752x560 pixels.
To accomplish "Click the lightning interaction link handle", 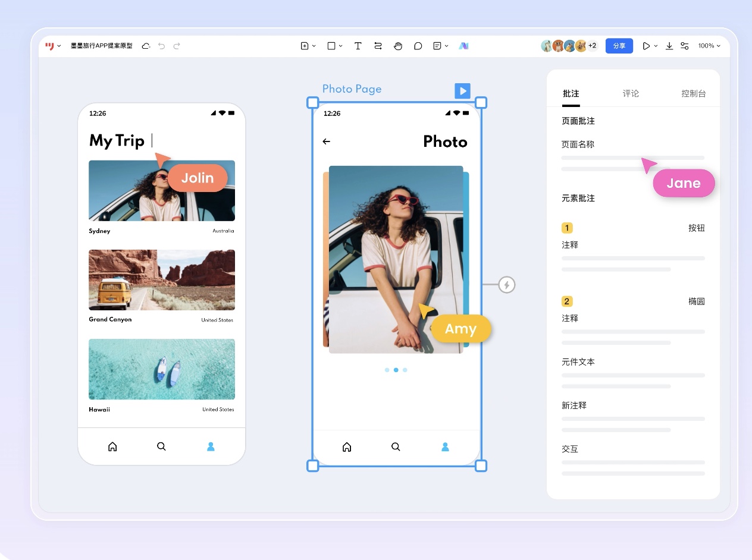I will [507, 285].
